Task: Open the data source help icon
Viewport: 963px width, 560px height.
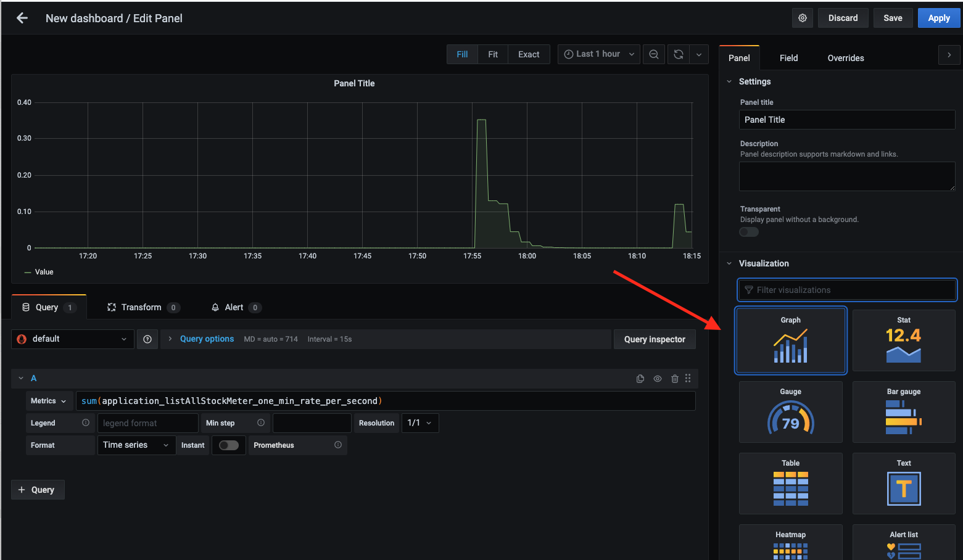Action: [x=147, y=339]
